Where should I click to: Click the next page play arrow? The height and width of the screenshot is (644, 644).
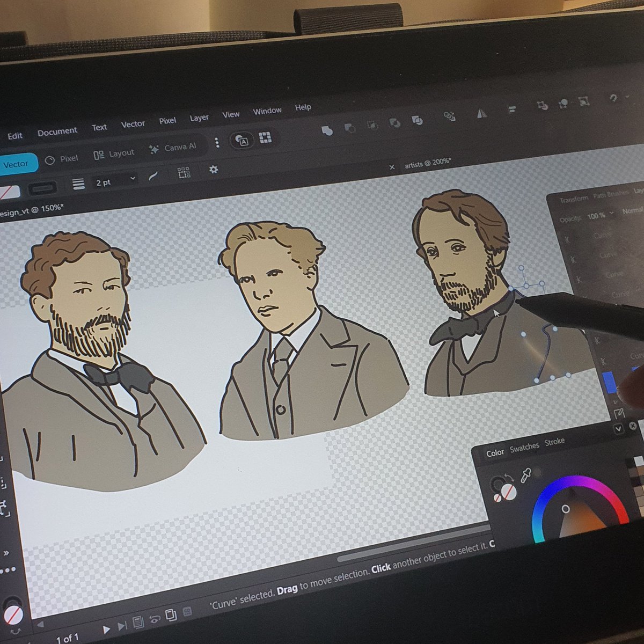[x=106, y=629]
